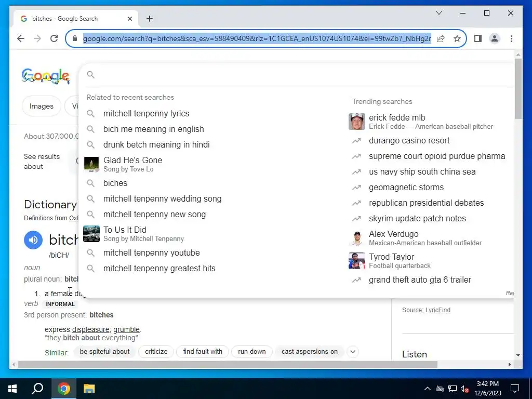Image resolution: width=532 pixels, height=399 pixels.
Task: Click the 'find fault with' synonym chip
Action: pos(203,352)
